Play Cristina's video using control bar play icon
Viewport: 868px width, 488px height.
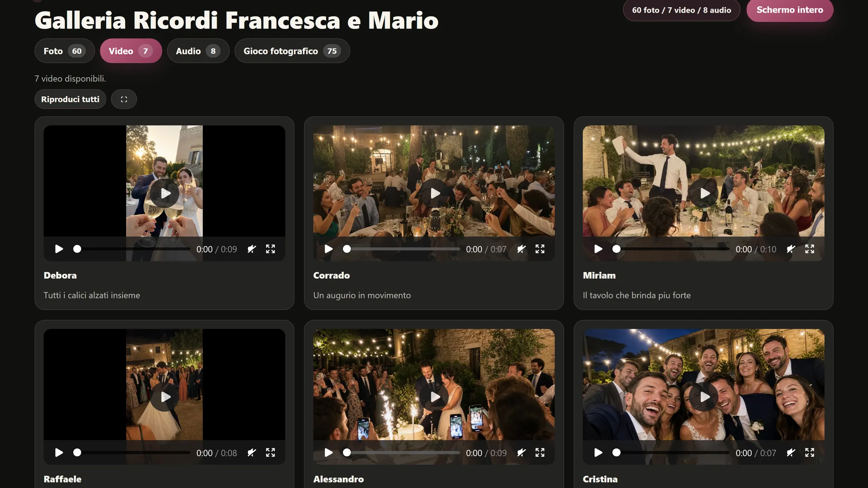[x=598, y=452]
